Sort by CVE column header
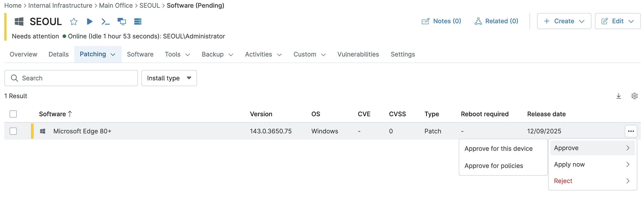 [x=364, y=114]
